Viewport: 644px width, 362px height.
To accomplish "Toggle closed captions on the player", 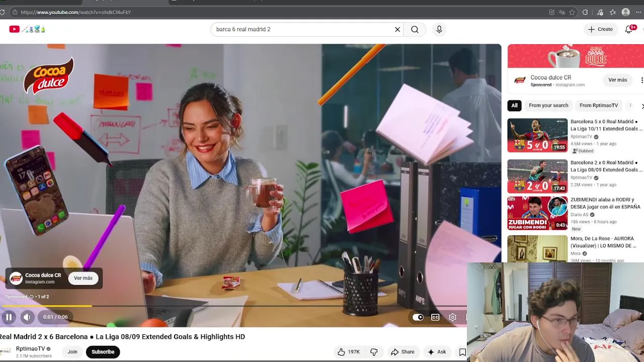I will (435, 317).
